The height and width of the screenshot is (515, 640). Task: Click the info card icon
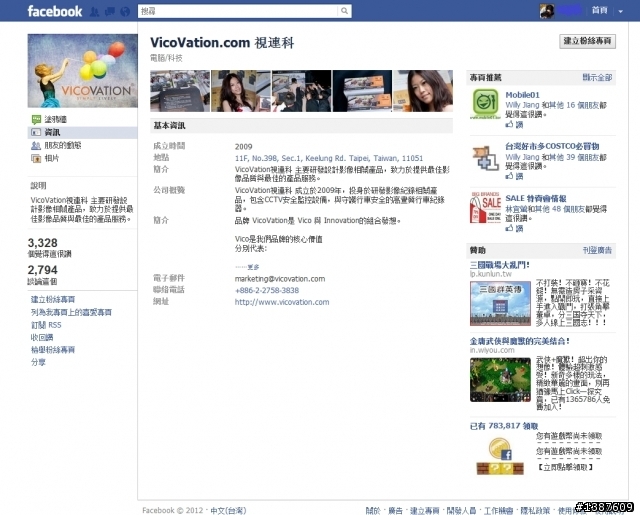click(x=36, y=132)
